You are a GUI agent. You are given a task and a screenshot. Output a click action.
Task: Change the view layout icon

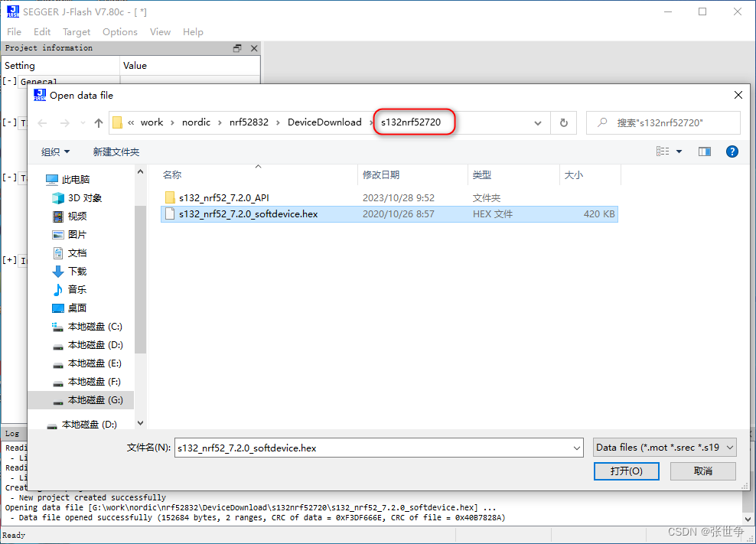663,151
